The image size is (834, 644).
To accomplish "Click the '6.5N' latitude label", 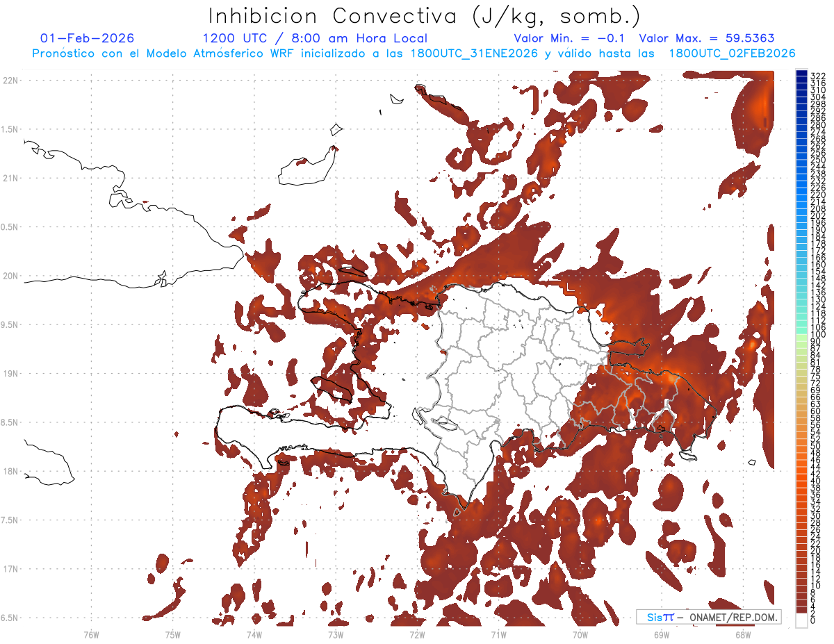I will (x=9, y=618).
